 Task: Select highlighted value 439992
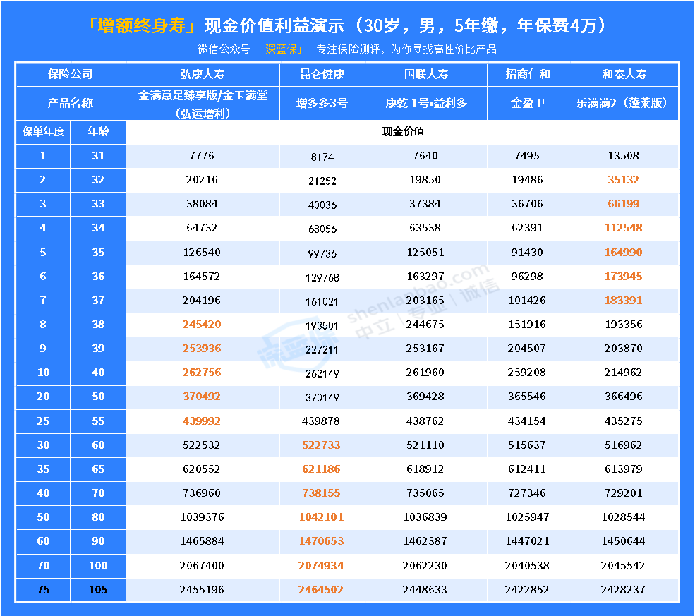point(202,421)
